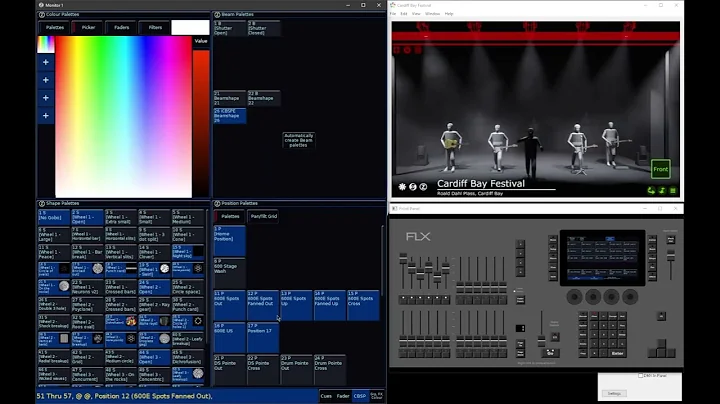The image size is (720, 404).
Task: Select position palette 6 Stage Wash
Action: (x=230, y=273)
